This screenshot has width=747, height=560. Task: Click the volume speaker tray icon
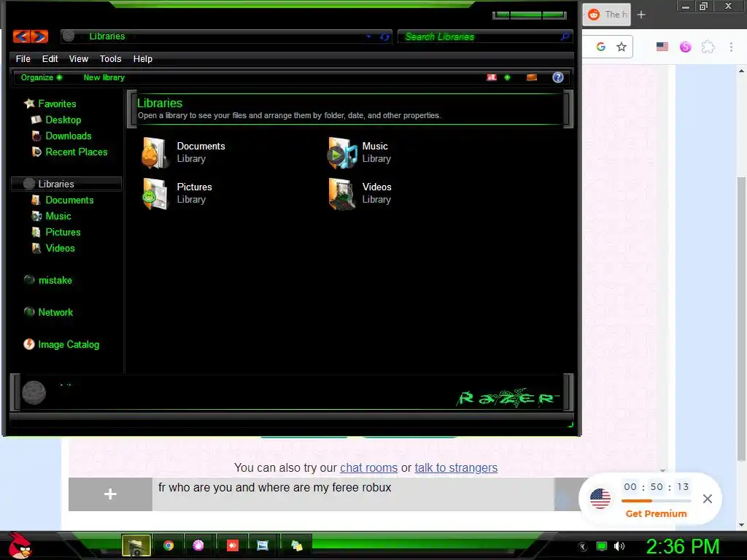[619, 546]
